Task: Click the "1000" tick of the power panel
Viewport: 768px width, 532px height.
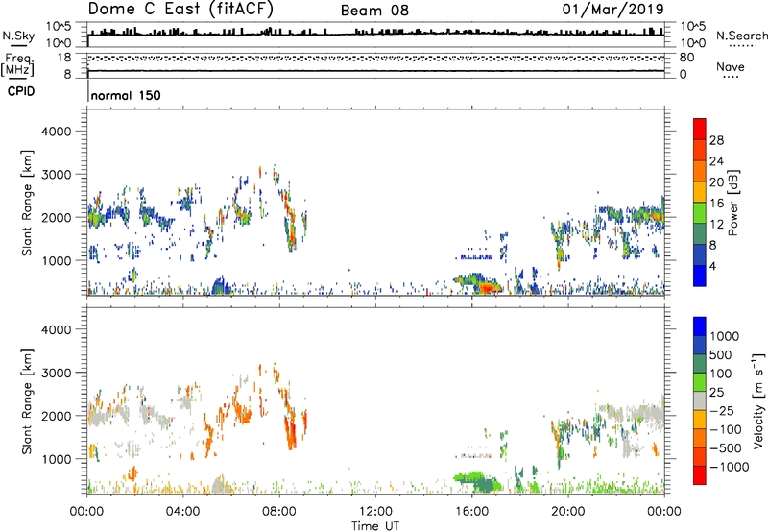Action: coord(57,260)
